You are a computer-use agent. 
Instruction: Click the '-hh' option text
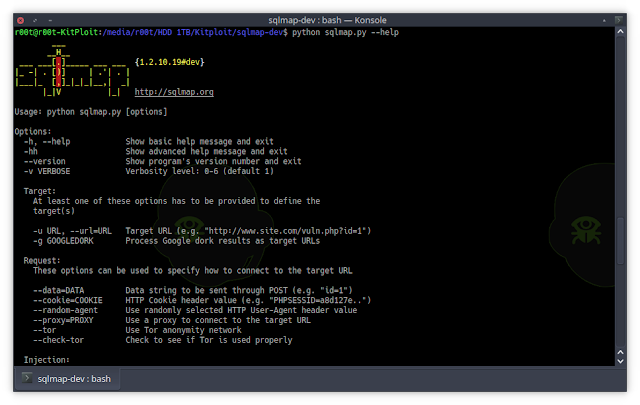(x=31, y=151)
